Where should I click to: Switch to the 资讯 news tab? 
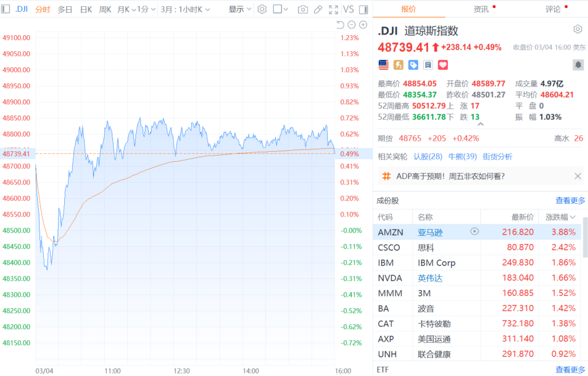481,9
